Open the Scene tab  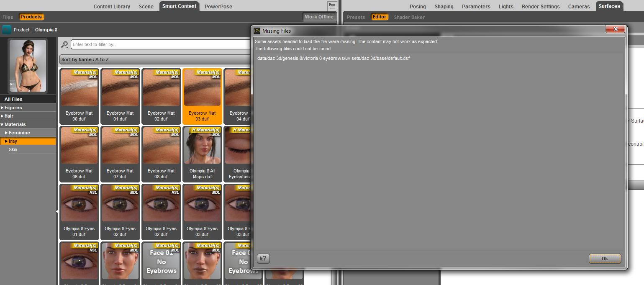[146, 6]
